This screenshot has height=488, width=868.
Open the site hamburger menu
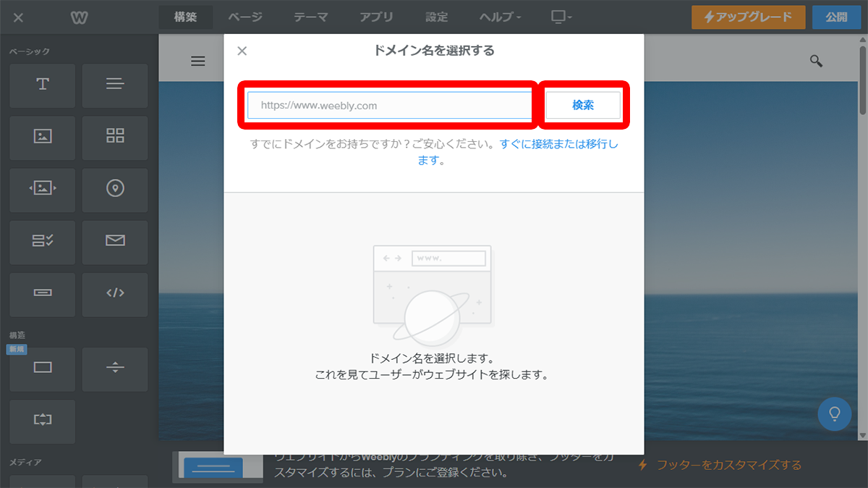click(x=198, y=62)
